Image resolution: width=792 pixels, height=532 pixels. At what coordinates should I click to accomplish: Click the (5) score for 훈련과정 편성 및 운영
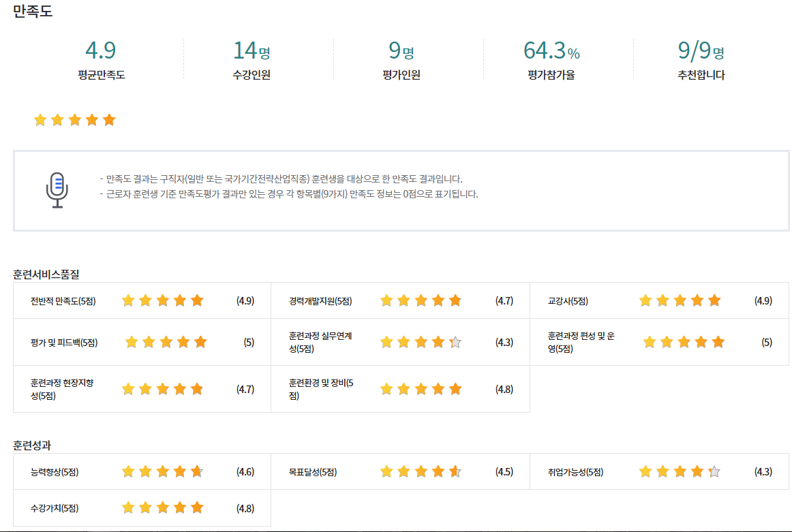[x=767, y=342]
